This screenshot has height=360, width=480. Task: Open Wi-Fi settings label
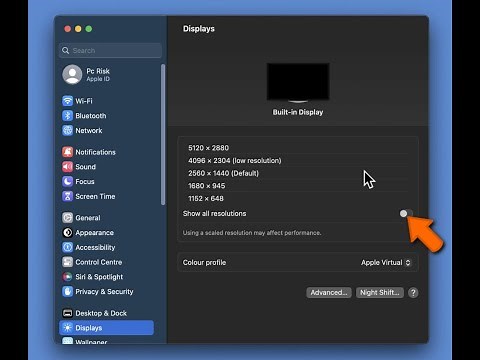pos(84,101)
